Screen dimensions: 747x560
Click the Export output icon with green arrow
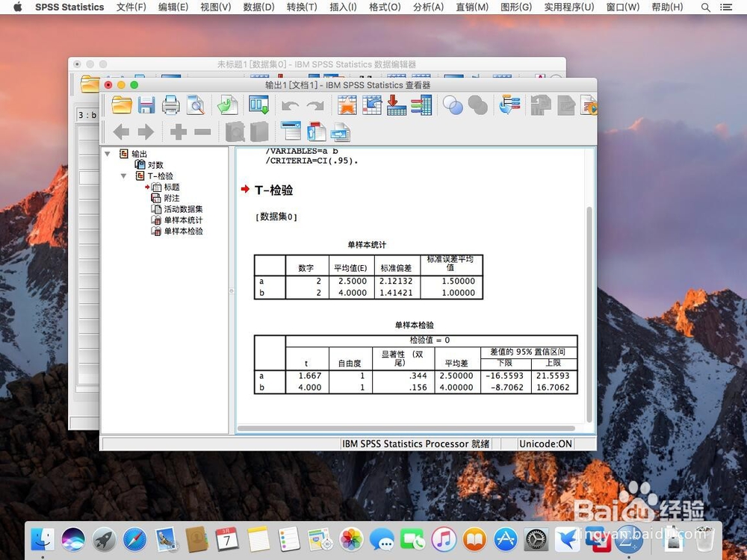tap(227, 105)
